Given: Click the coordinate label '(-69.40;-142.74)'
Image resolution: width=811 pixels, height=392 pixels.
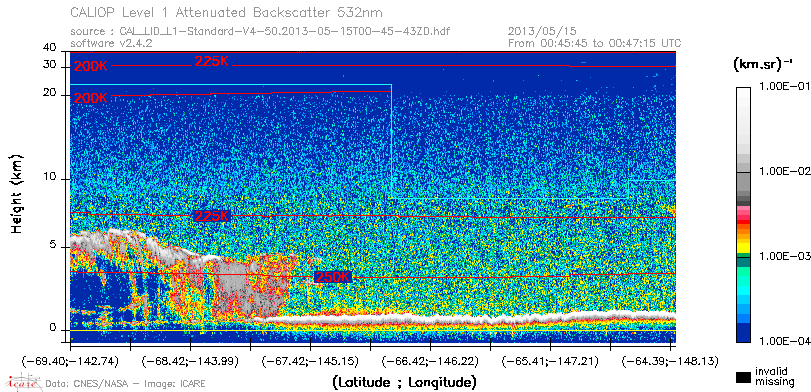Looking at the screenshot, I should tap(70, 360).
